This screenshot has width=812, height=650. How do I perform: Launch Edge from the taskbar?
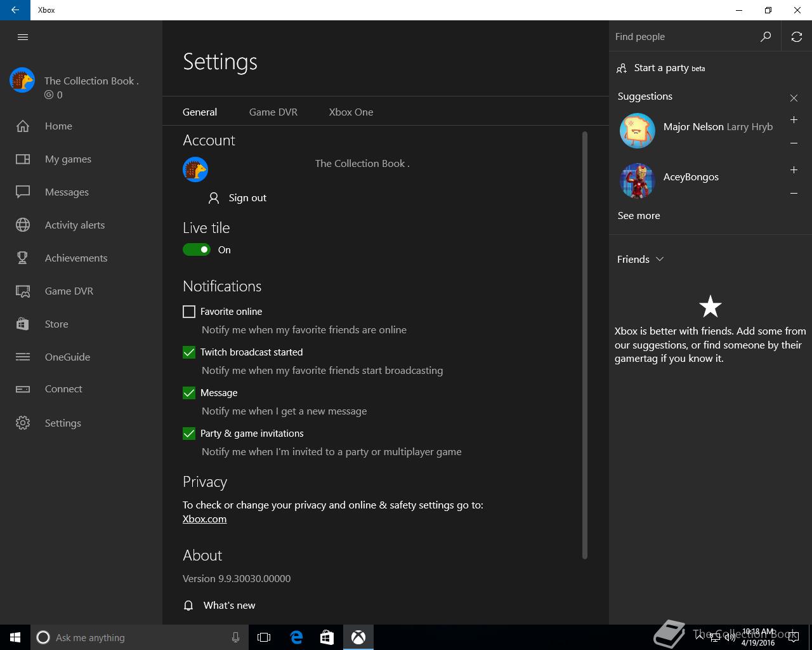296,637
